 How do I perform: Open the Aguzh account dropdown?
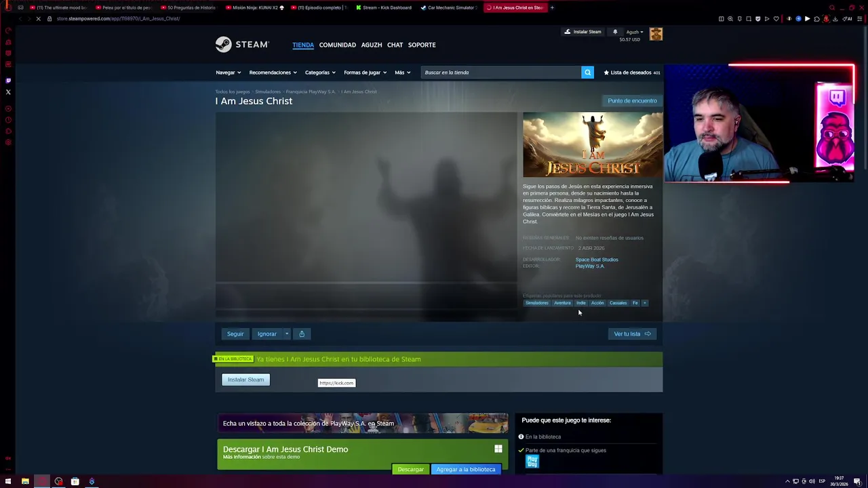pyautogui.click(x=635, y=32)
